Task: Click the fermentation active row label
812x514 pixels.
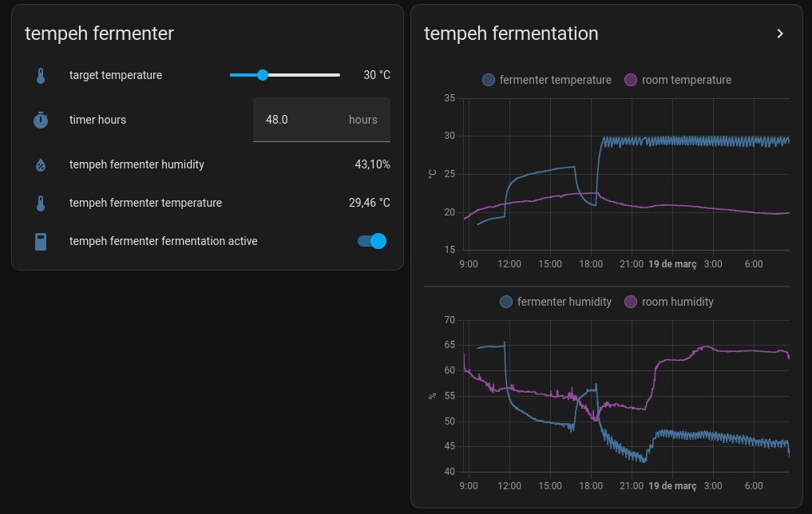Action: tap(163, 241)
